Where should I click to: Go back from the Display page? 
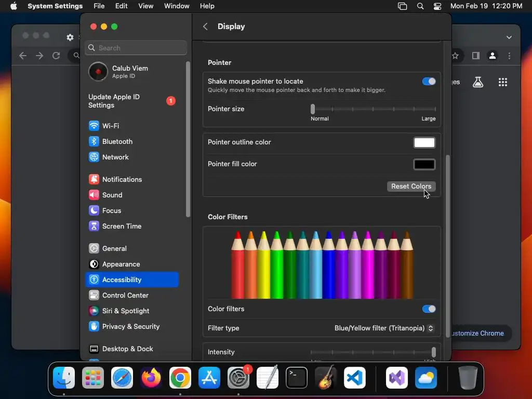point(205,26)
